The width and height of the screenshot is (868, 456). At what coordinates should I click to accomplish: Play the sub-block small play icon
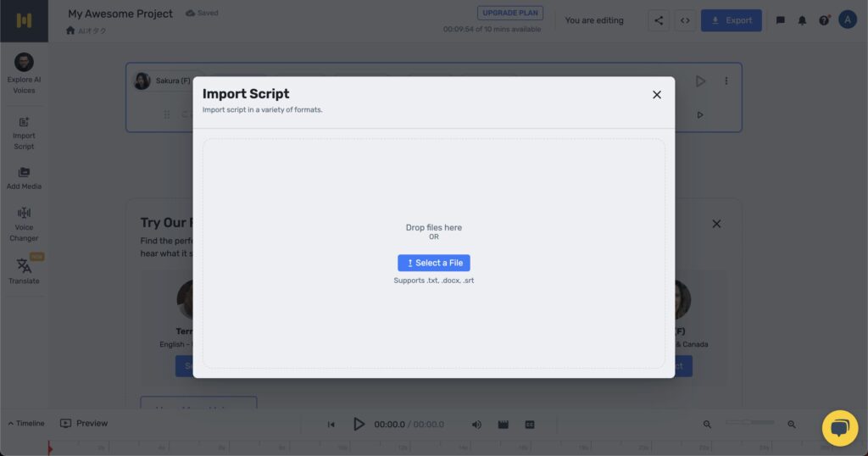click(x=700, y=115)
